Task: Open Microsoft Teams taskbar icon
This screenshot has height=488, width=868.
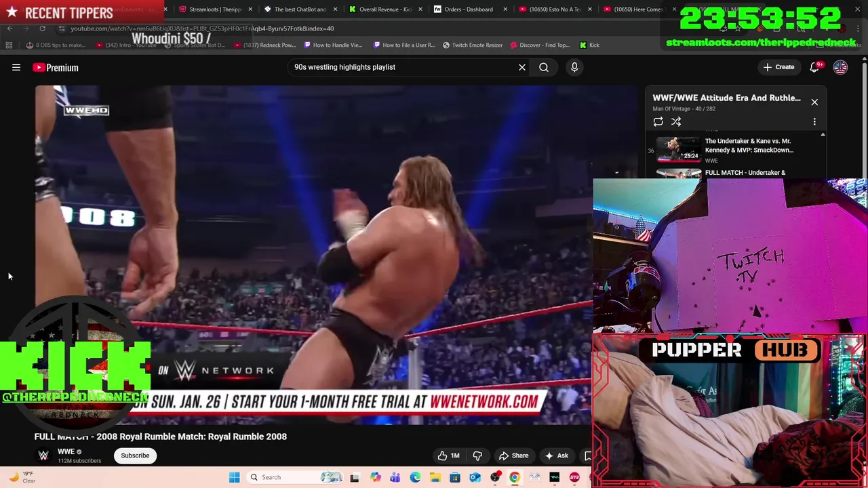Action: pyautogui.click(x=395, y=477)
